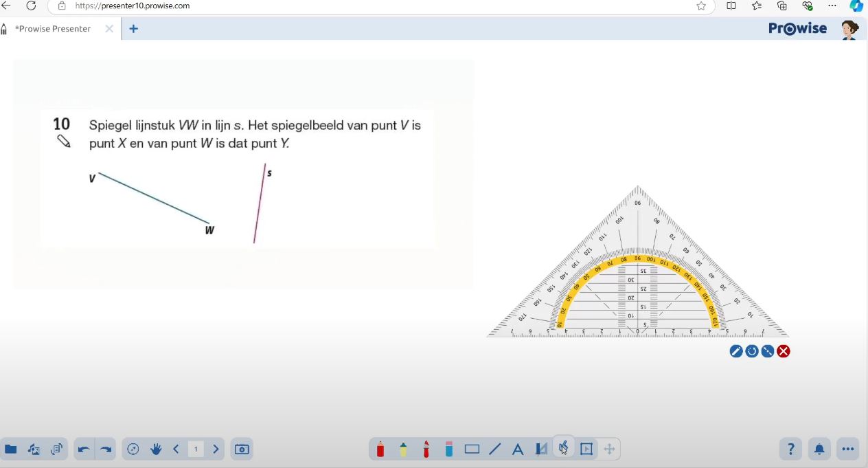Open the media library icon
Screen dimensions: 868x468
pos(34,449)
